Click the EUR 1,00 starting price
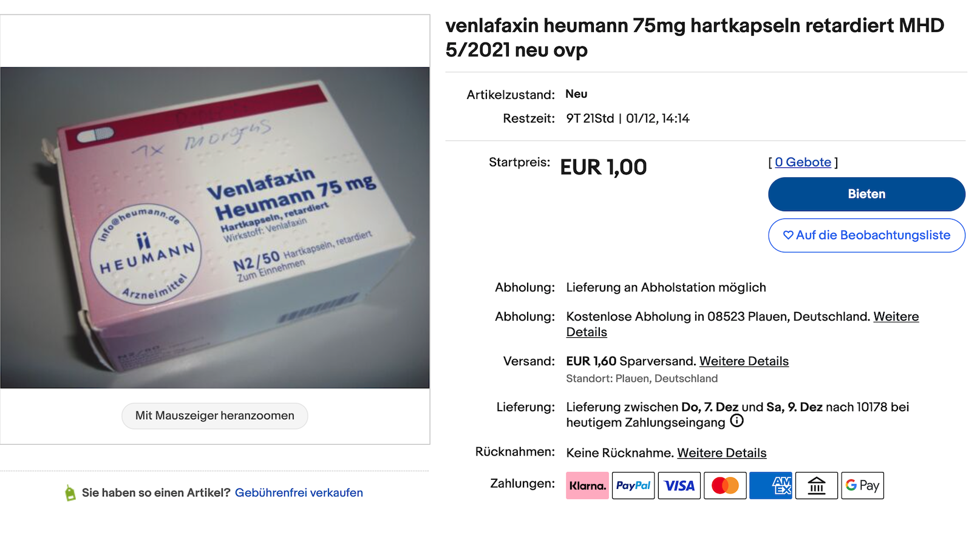This screenshot has height=546, width=980. point(604,167)
